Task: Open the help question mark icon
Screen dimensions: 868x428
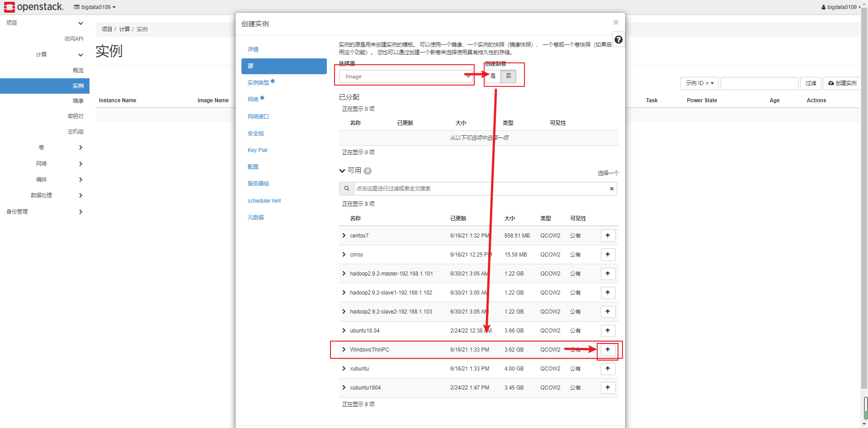Action: (x=618, y=40)
